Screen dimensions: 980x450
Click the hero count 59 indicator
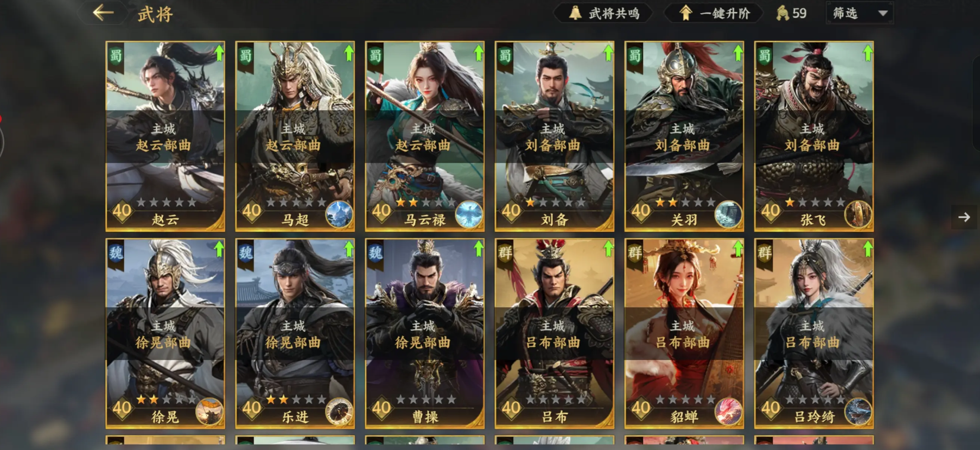point(791,13)
